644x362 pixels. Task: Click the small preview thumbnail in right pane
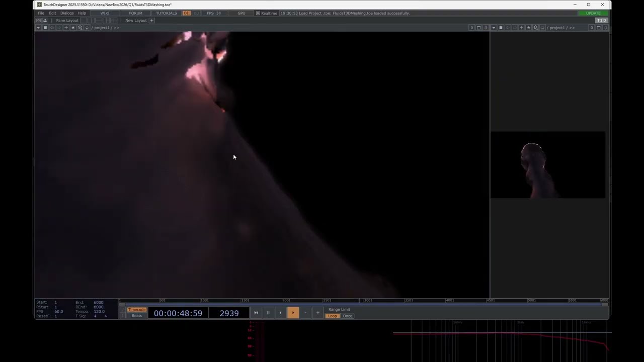click(x=548, y=165)
